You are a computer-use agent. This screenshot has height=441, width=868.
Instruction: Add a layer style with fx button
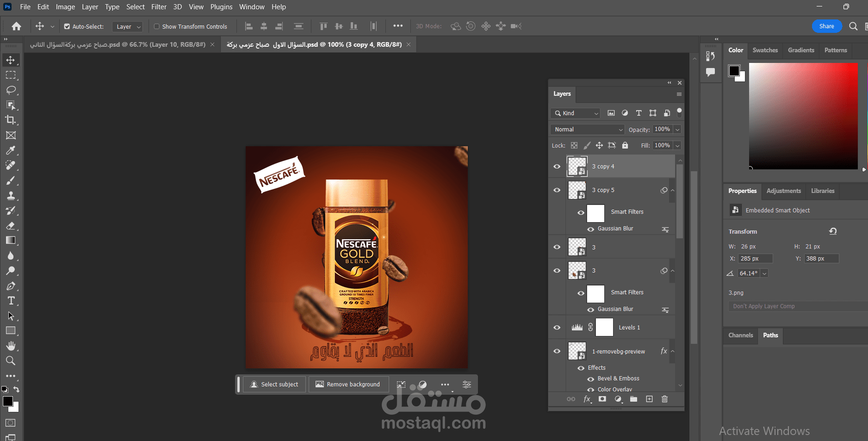(587, 399)
